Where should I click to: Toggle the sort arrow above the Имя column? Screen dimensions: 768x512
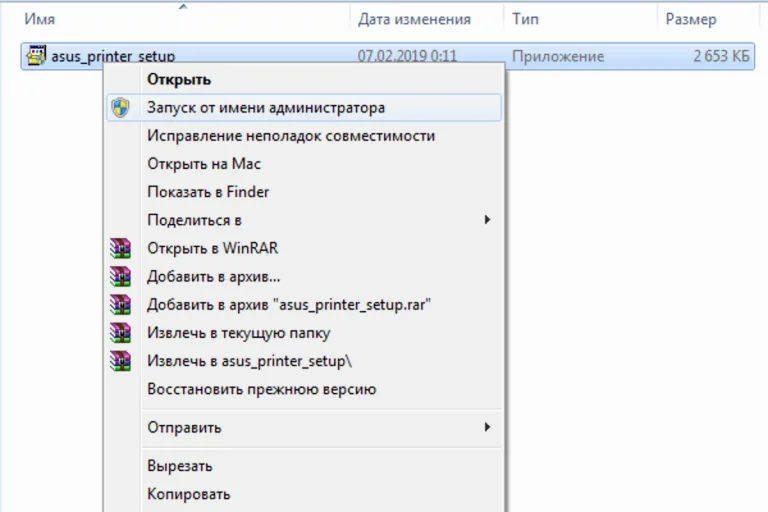point(183,6)
